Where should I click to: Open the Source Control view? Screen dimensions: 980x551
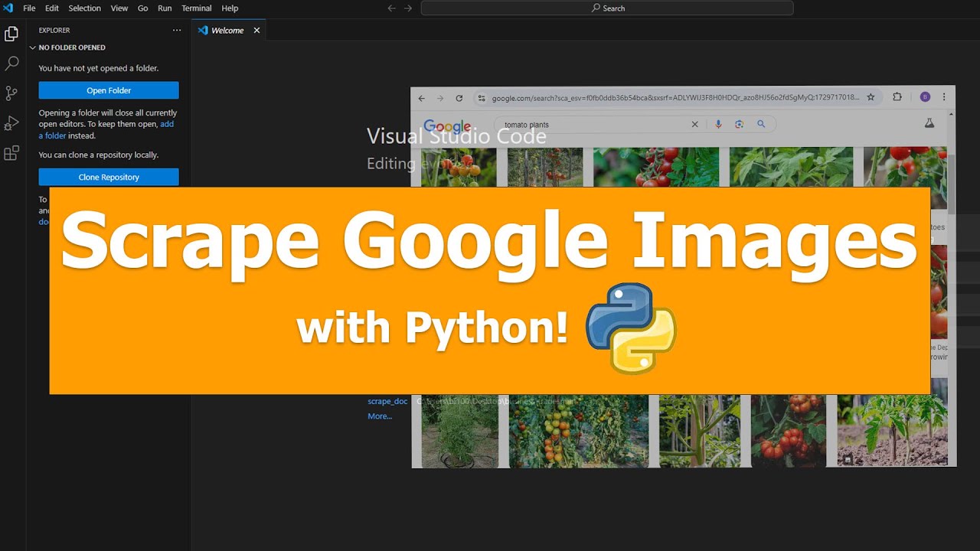(11, 93)
